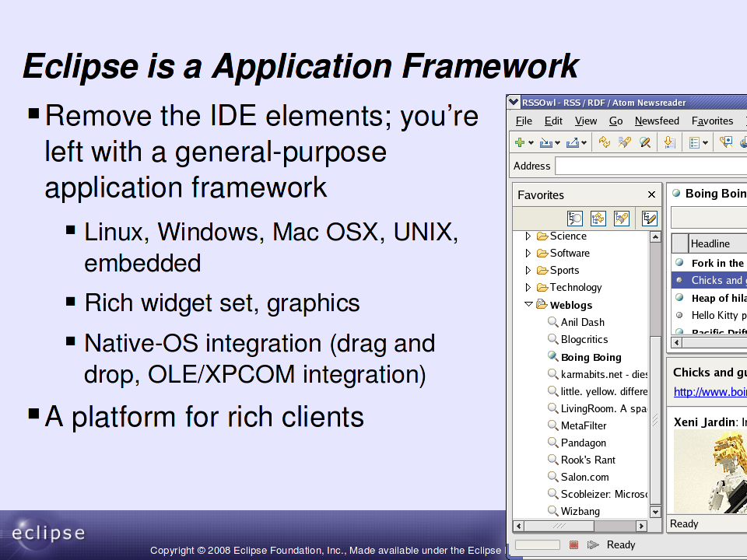
Task: Open the Import icon's dropdown arrow
Action: 557,143
